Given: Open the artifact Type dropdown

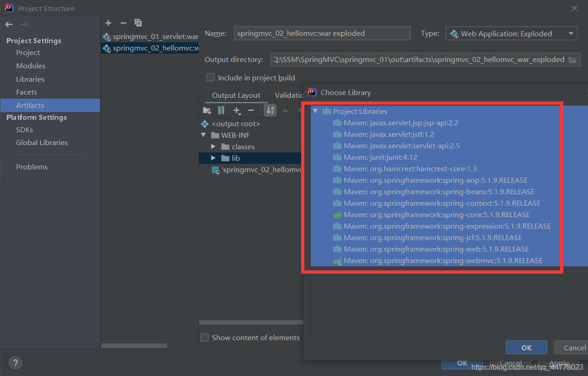Looking at the screenshot, I should coord(511,34).
